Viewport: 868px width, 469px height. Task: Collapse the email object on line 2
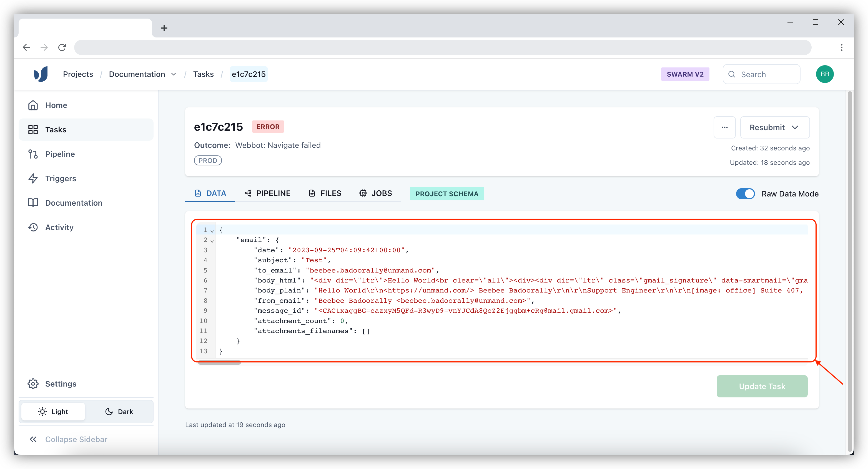[x=212, y=241]
